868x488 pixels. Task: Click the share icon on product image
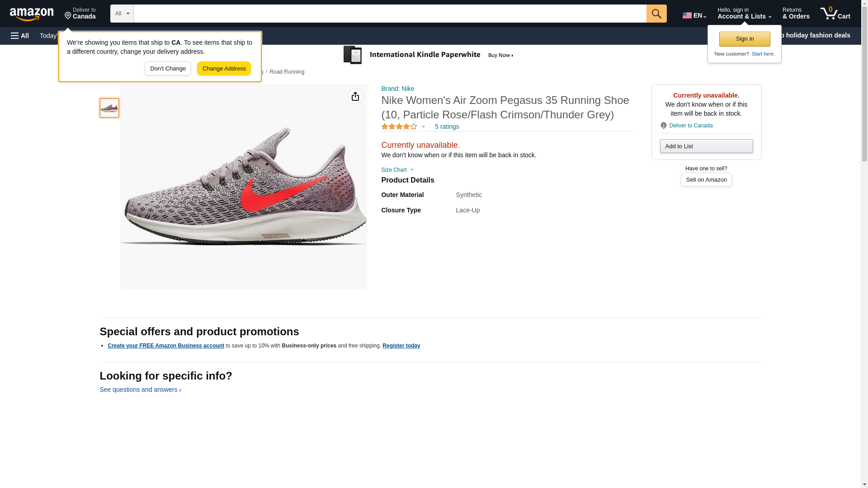click(355, 96)
